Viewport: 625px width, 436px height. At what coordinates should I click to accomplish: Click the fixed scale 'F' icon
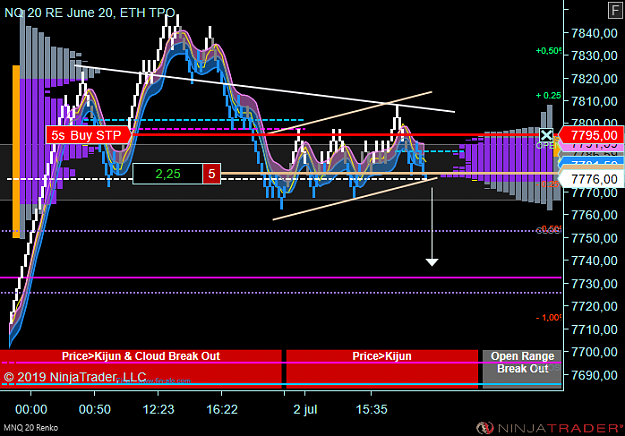click(615, 10)
